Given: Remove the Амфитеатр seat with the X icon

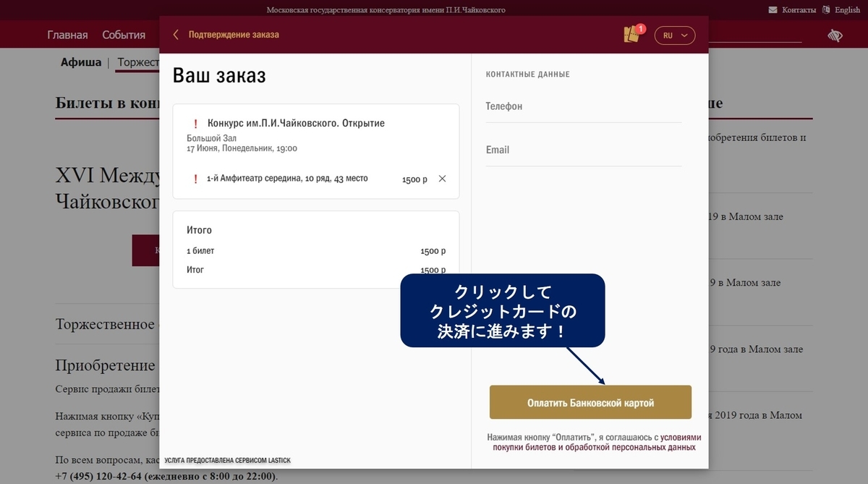Looking at the screenshot, I should coord(442,178).
